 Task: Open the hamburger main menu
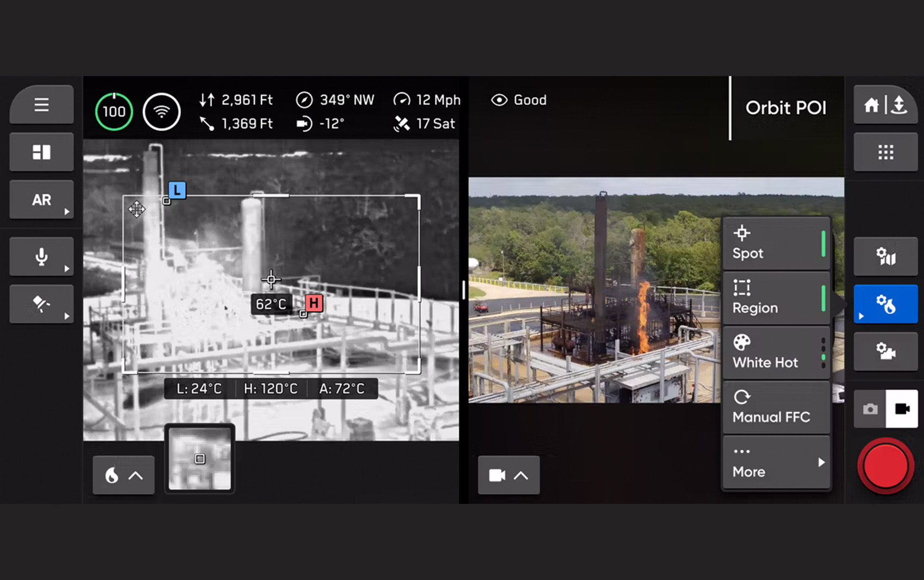(x=41, y=105)
